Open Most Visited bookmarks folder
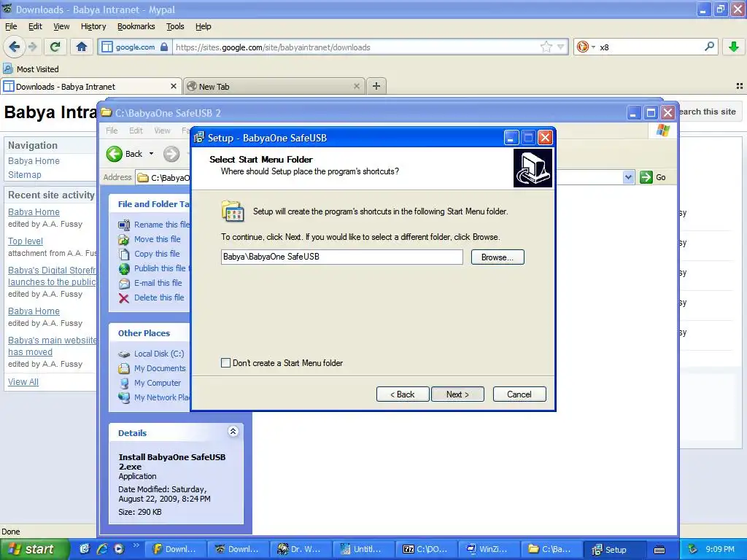The image size is (747, 560). 31,69
